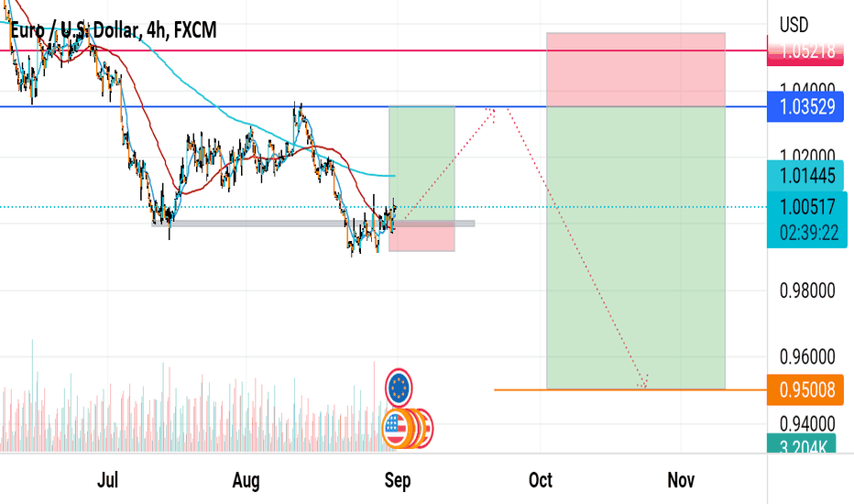Click the Euro / U.S. Dollar chart title
The width and height of the screenshot is (854, 504).
pos(114,30)
